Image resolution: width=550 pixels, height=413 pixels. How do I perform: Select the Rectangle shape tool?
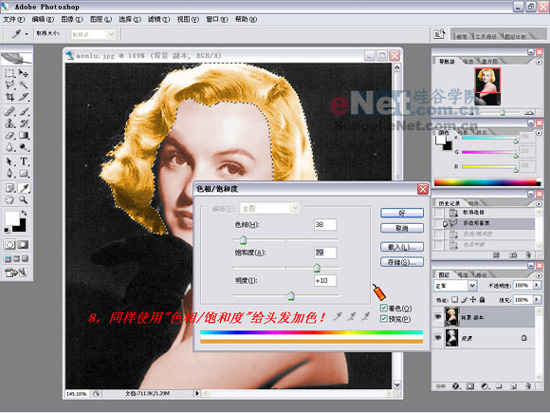coord(23,173)
